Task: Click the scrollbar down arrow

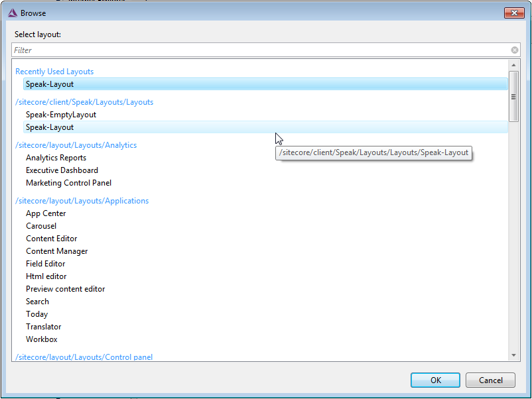Action: (x=513, y=355)
